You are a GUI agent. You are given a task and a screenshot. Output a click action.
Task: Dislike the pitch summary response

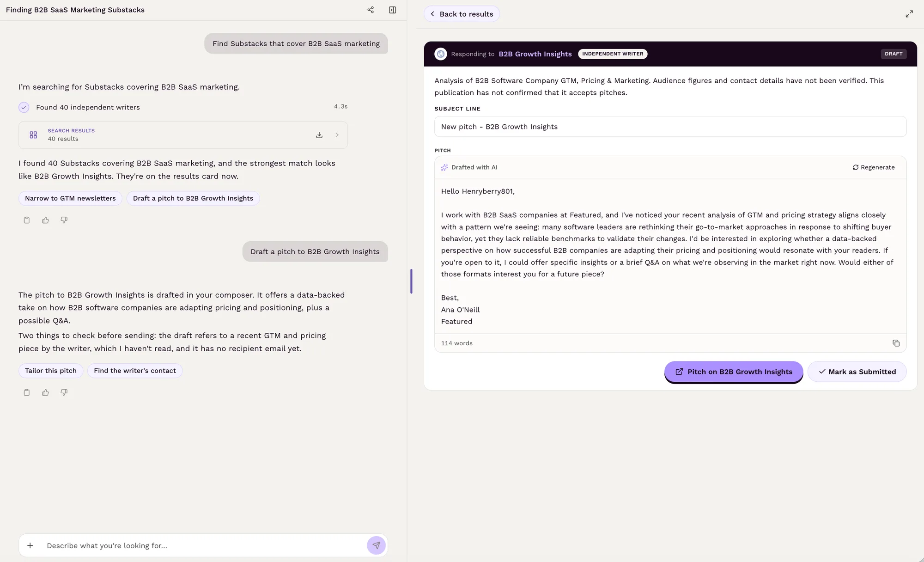tap(64, 392)
